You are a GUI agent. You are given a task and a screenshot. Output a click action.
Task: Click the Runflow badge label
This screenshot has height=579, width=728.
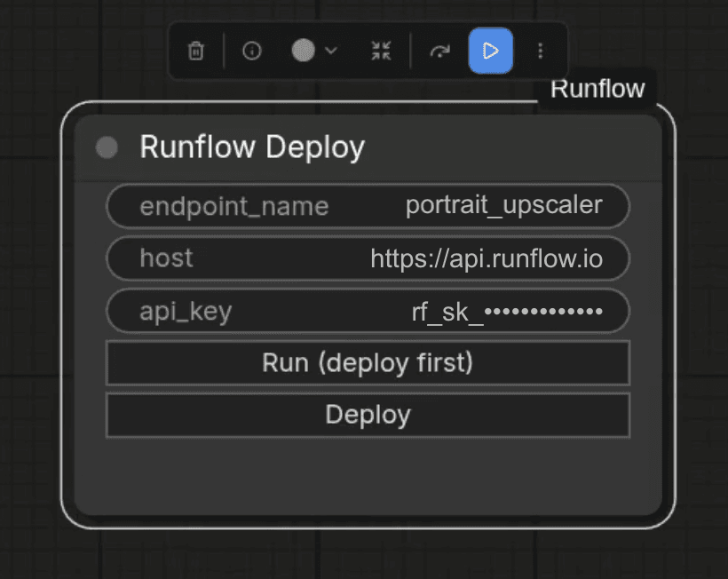click(597, 89)
